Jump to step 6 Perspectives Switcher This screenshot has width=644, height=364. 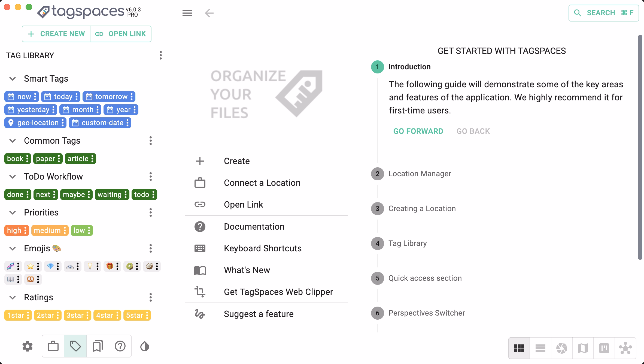tap(418, 313)
